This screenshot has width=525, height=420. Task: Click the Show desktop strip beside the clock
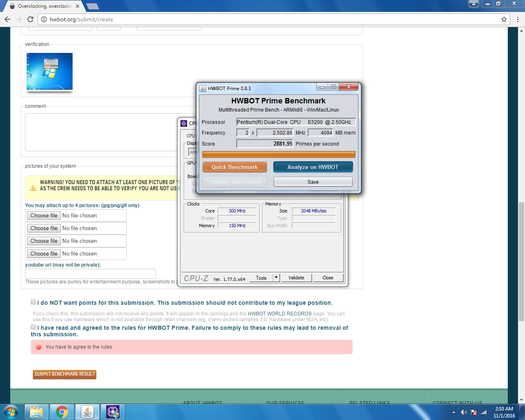tap(522, 412)
